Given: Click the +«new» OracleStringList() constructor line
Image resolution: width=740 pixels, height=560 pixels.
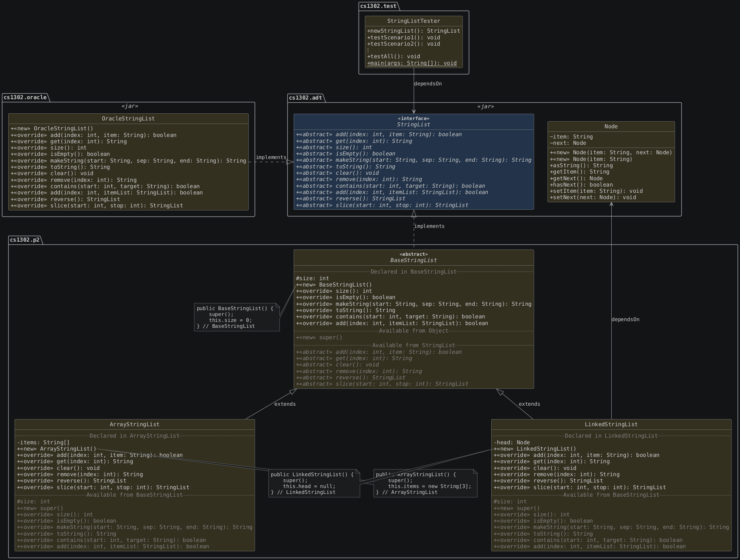Looking at the screenshot, I should tap(52, 129).
